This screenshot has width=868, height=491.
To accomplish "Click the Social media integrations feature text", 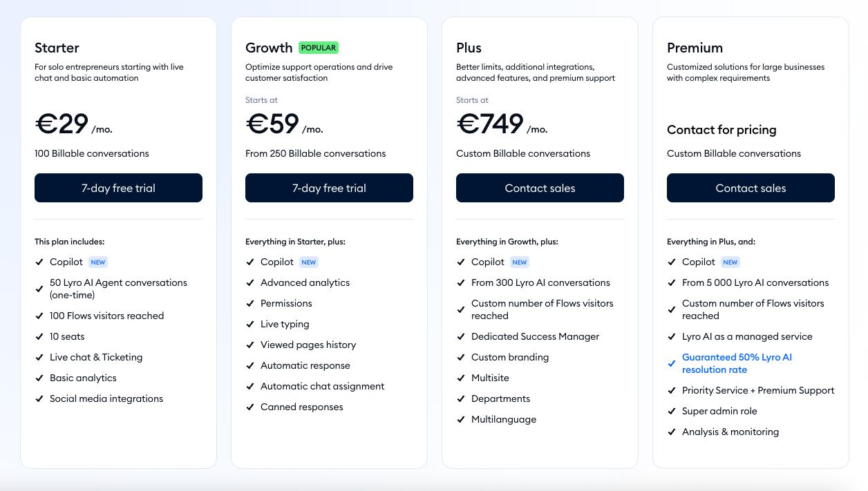I will [106, 398].
